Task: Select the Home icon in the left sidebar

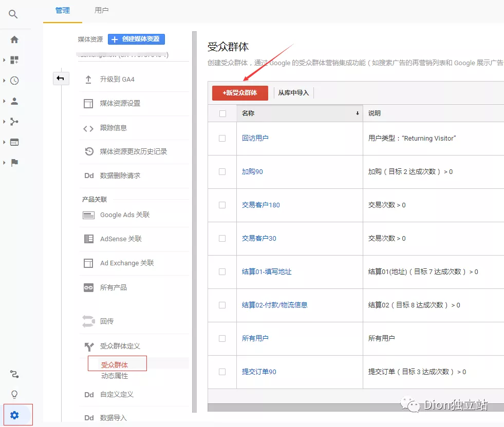Action: tap(14, 39)
